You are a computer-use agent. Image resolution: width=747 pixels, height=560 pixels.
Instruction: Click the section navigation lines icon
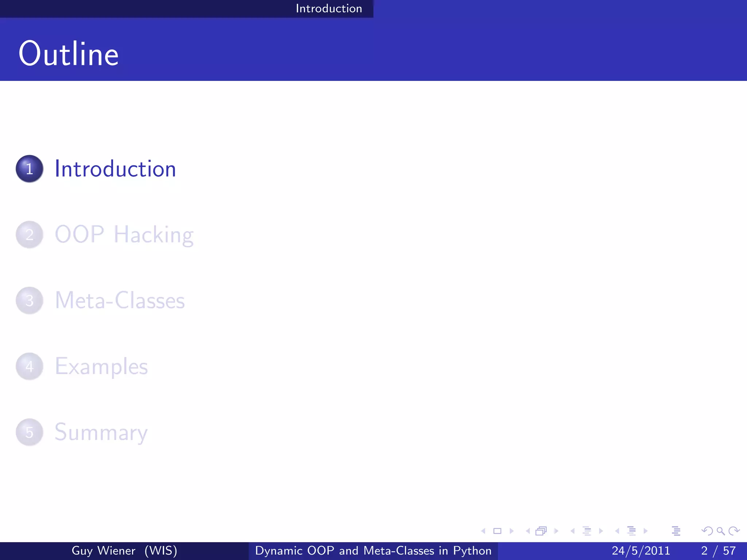(631, 531)
